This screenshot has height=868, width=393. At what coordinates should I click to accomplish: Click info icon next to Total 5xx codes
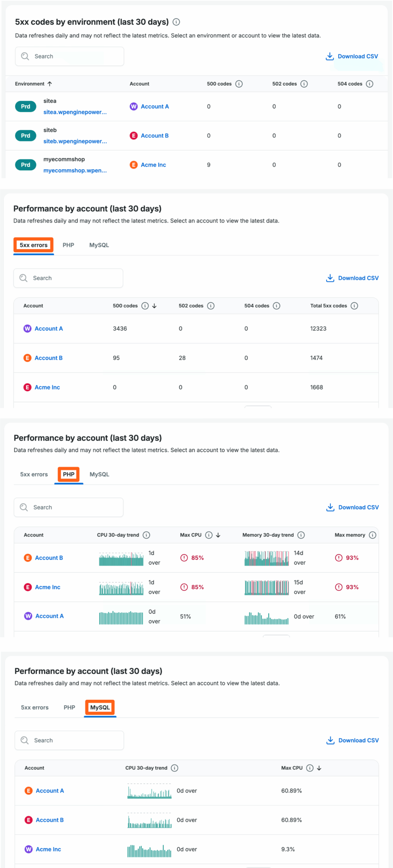click(354, 306)
